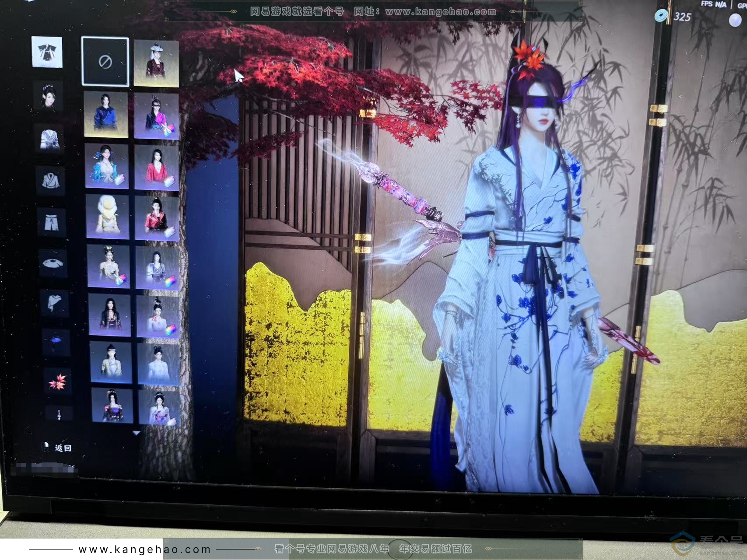
Task: Choose the cyan and white floral outfit
Action: point(107,166)
